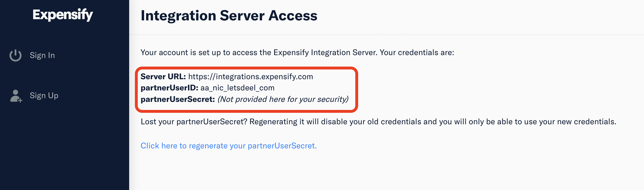This screenshot has width=644, height=190.
Task: Click the partnerUserID value aa_nic_letsdeel_com
Action: [238, 88]
